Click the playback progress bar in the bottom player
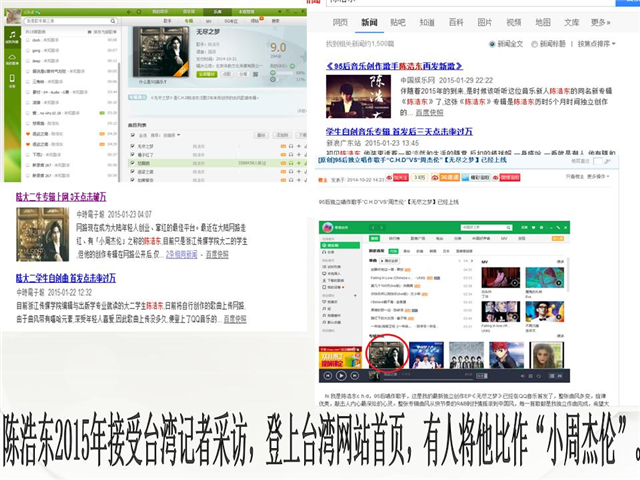This screenshot has height=480, width=640. [427, 378]
